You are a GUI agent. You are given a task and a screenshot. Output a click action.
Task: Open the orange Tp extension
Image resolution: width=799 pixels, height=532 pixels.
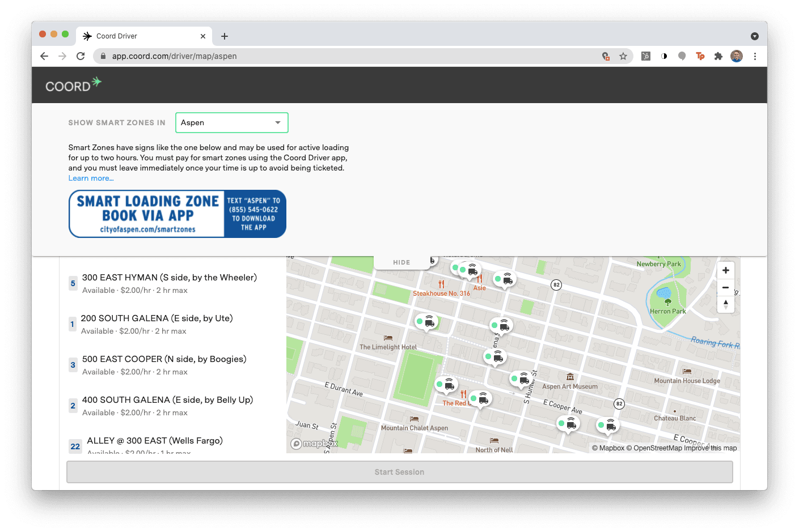click(x=700, y=56)
